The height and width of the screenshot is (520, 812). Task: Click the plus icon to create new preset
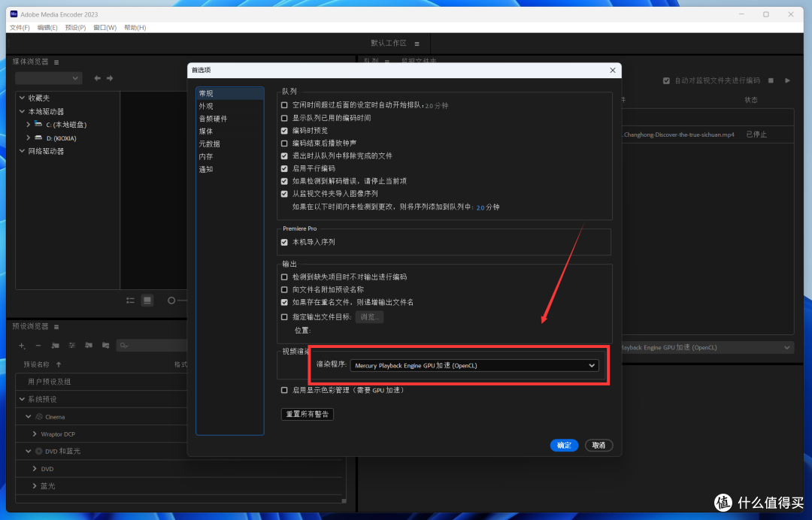(x=22, y=345)
